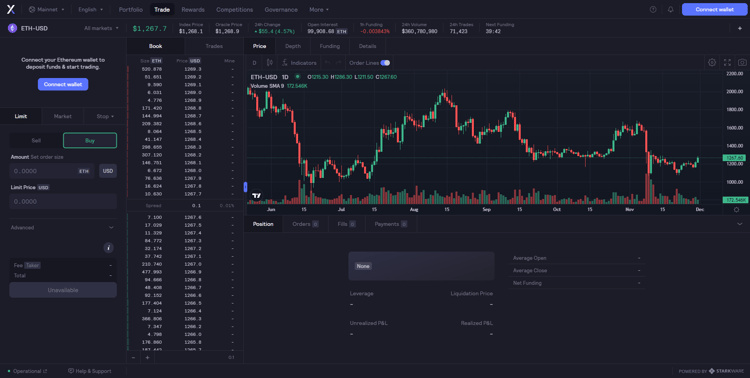Select the Trade page tab
The image size is (750, 378).
[162, 10]
